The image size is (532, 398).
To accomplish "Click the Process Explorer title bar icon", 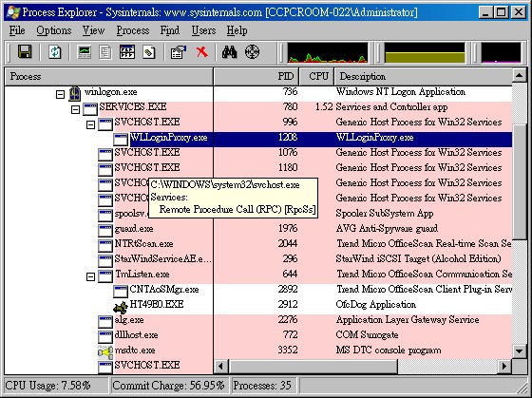I will (13, 12).
